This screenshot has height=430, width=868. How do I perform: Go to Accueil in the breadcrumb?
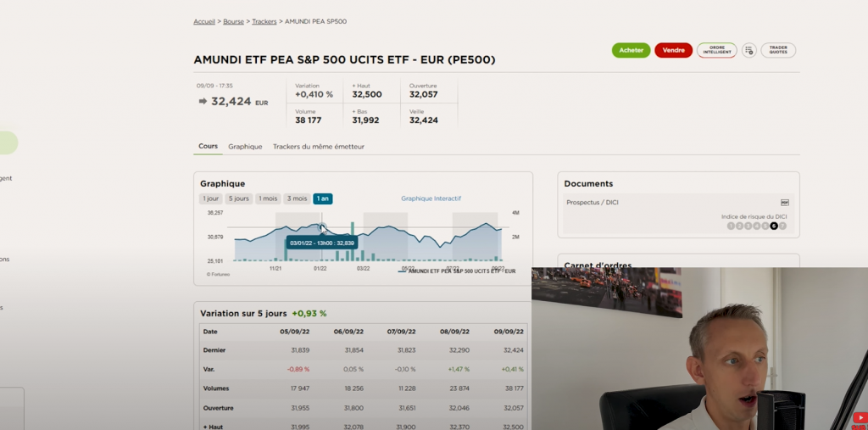204,21
